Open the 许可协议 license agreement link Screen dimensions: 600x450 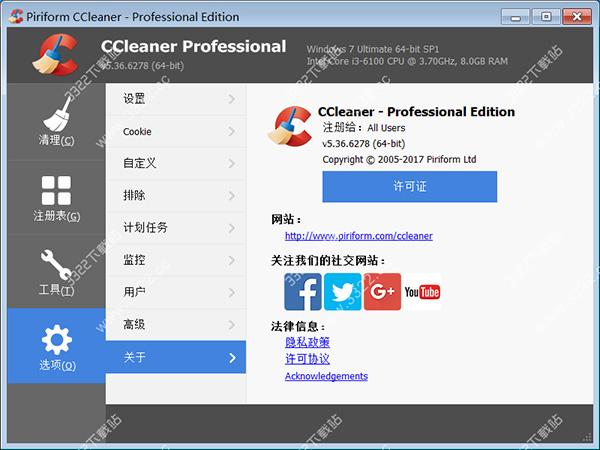pos(307,359)
